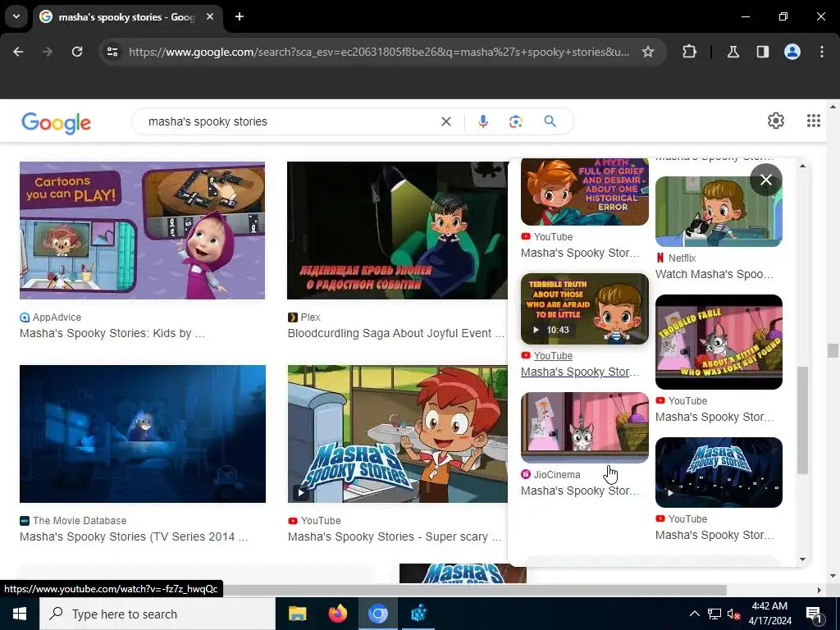This screenshot has height=630, width=840.
Task: Open the Super scary YouTube thumbnail
Action: click(x=398, y=434)
